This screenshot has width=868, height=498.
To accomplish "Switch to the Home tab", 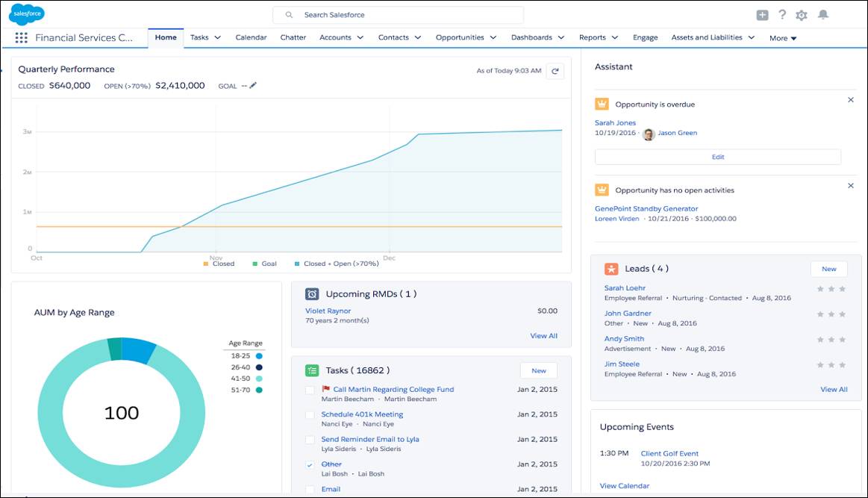I will 166,37.
